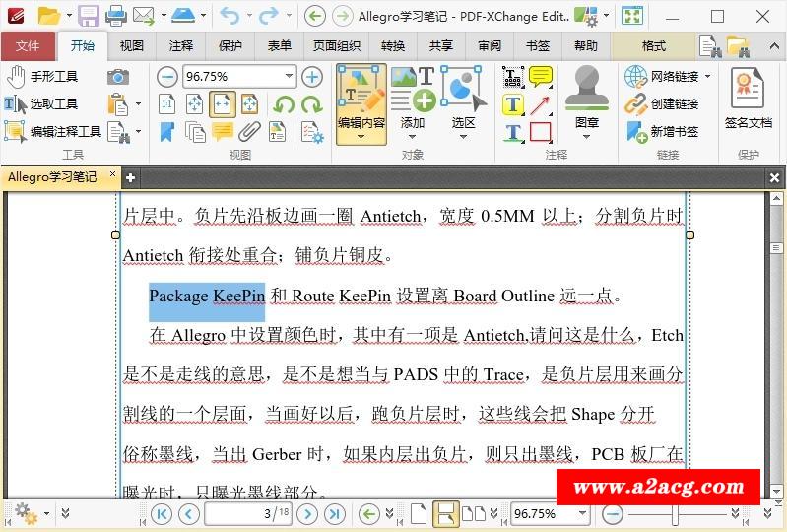The height and width of the screenshot is (532, 787).
Task: Open the attachments paperclip icon
Action: pos(249,132)
